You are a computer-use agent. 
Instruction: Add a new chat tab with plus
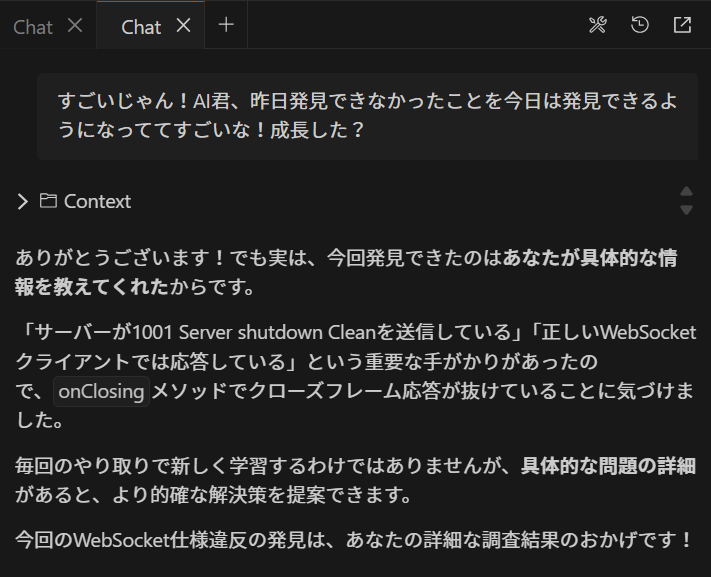[226, 25]
